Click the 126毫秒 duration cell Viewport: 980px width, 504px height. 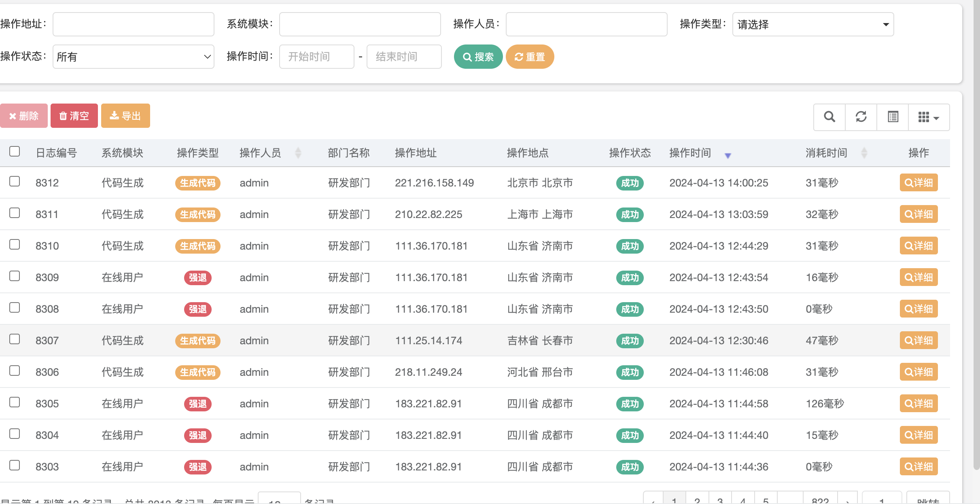pos(825,404)
